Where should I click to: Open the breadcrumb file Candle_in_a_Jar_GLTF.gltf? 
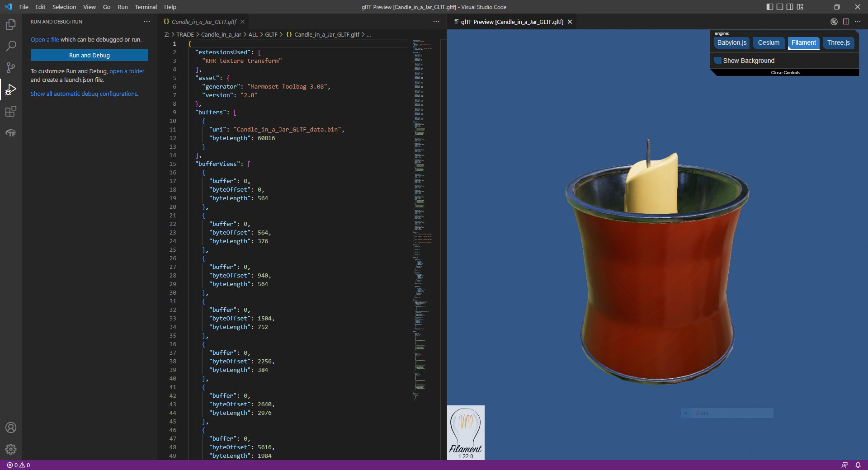[x=323, y=34]
